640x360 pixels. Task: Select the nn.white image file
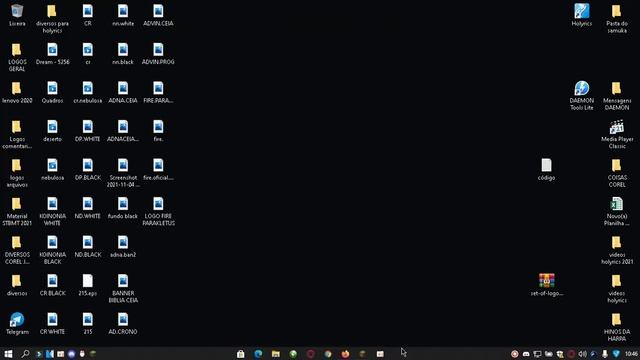tap(123, 16)
